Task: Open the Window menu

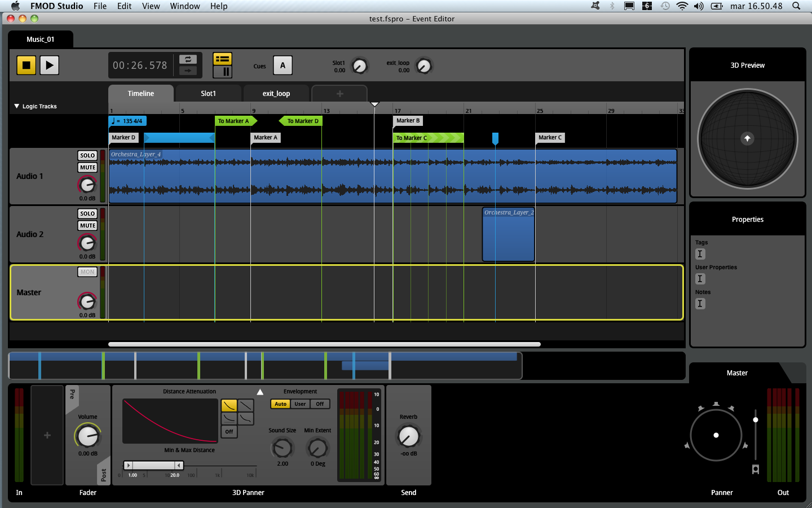Action: [185, 6]
